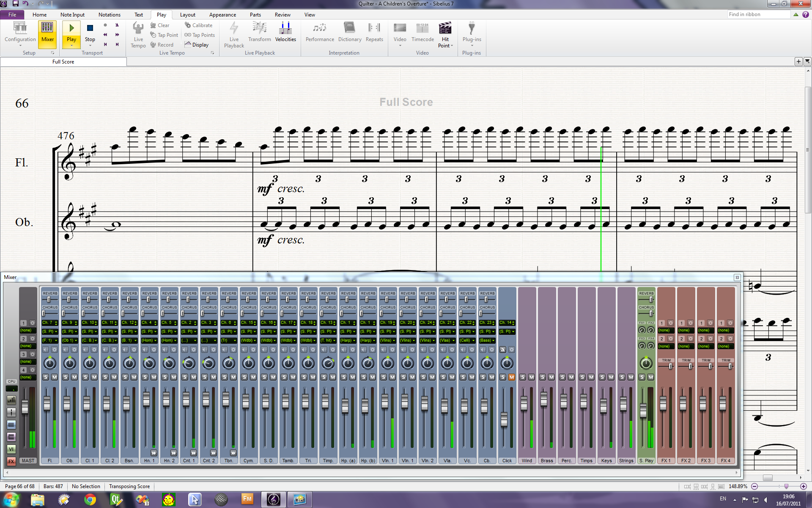Image resolution: width=812 pixels, height=508 pixels.
Task: Unmute the Click track
Action: click(511, 377)
